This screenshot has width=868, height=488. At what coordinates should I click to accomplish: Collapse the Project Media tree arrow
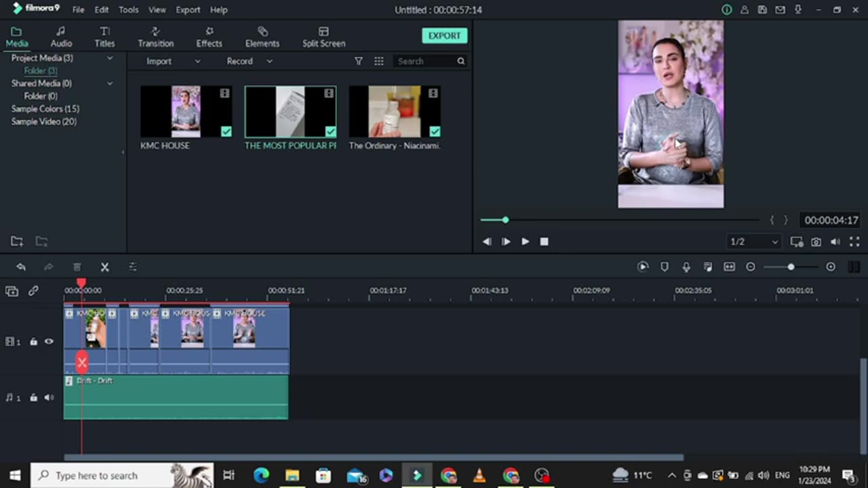(109, 58)
